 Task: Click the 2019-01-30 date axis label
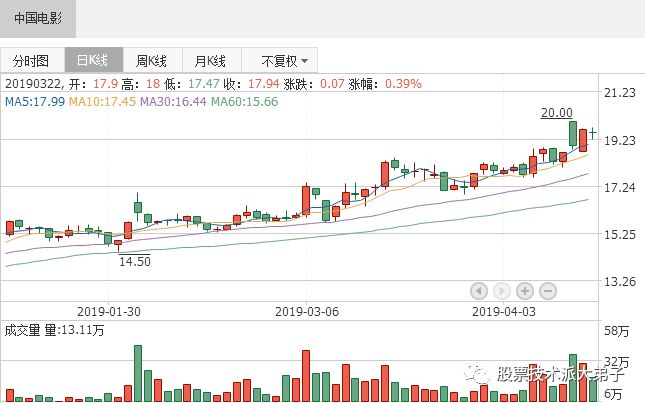pyautogui.click(x=109, y=311)
